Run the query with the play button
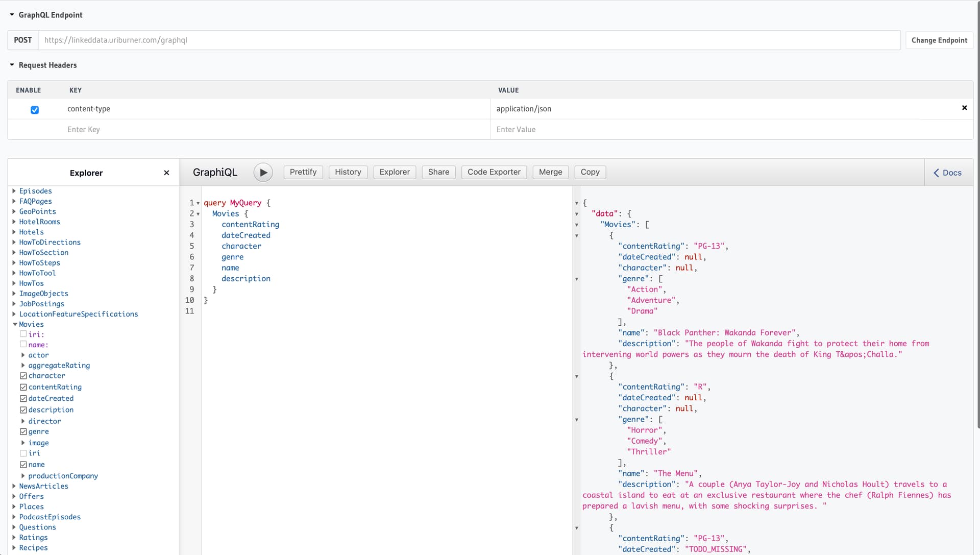This screenshot has width=980, height=555. (x=263, y=173)
